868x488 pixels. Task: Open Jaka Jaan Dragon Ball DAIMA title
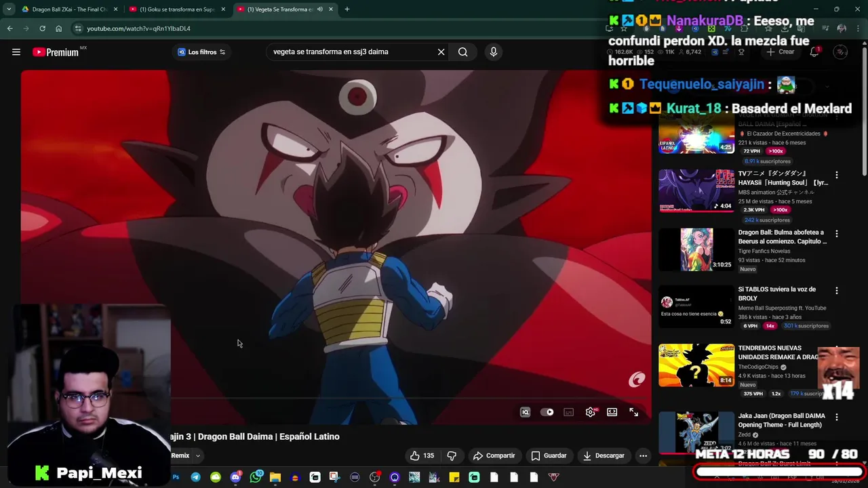782,420
